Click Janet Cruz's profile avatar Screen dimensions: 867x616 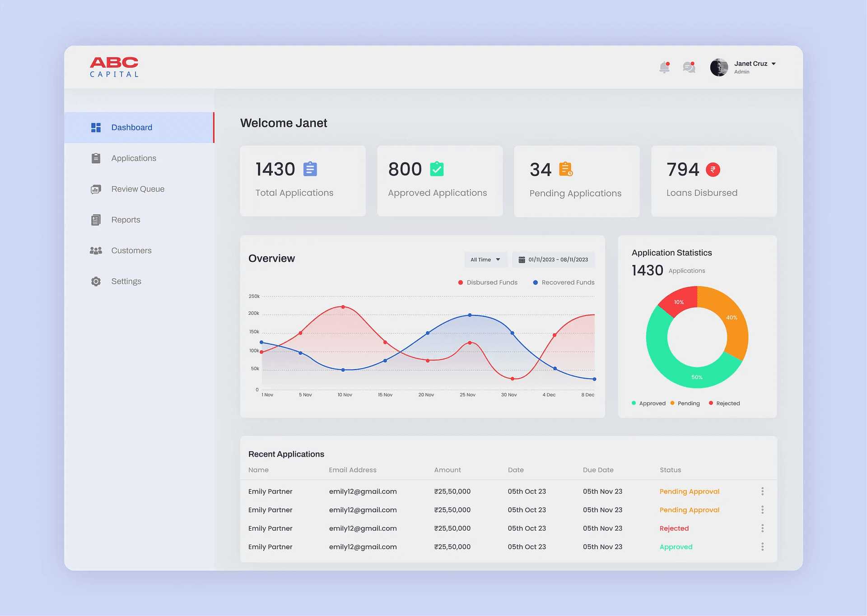click(719, 67)
